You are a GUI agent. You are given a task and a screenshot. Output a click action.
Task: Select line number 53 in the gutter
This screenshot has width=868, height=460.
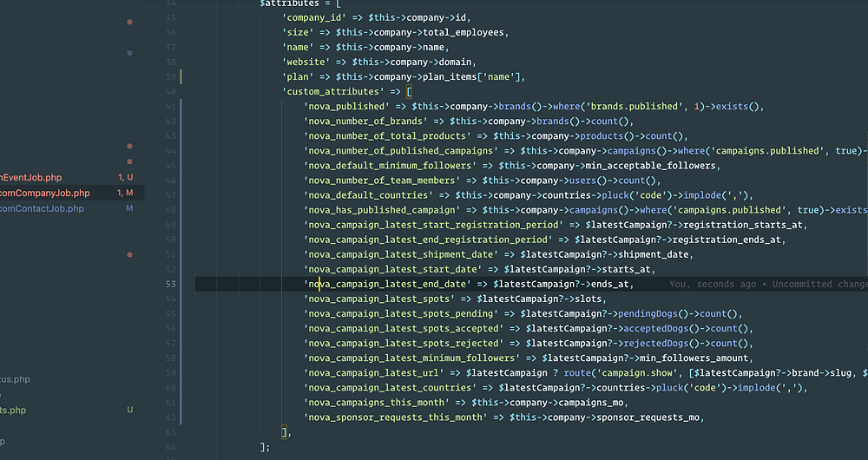pos(170,284)
